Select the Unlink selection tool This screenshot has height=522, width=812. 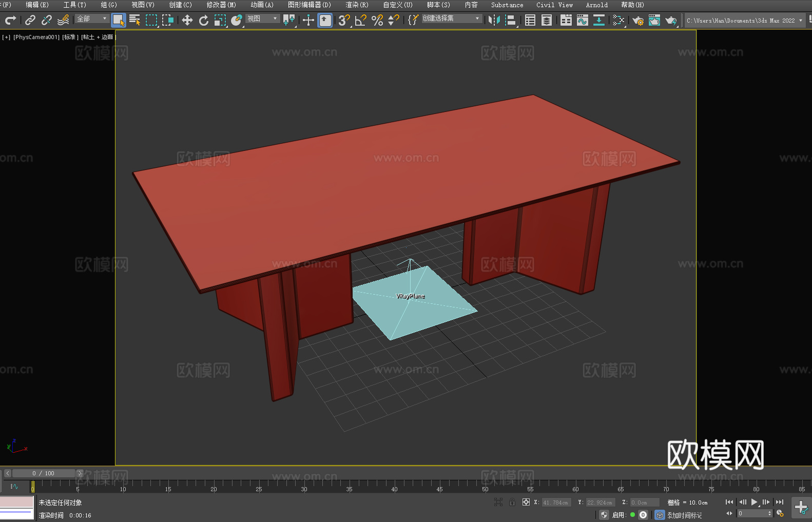pyautogui.click(x=47, y=20)
